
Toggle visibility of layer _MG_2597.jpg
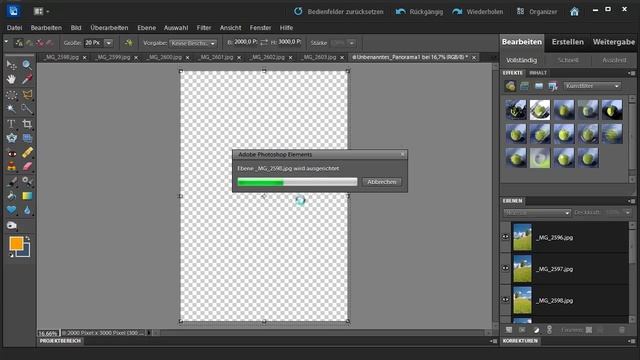(505, 269)
